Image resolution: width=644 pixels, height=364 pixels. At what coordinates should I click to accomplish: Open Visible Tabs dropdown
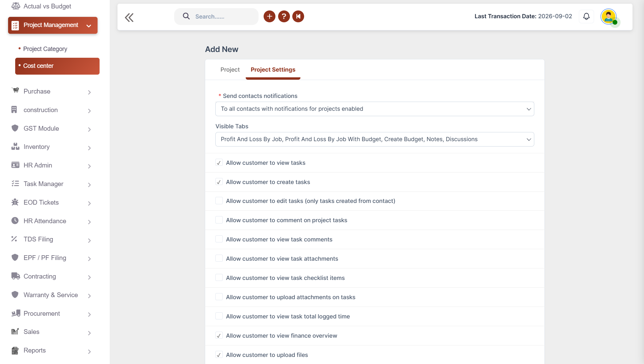pyautogui.click(x=375, y=139)
